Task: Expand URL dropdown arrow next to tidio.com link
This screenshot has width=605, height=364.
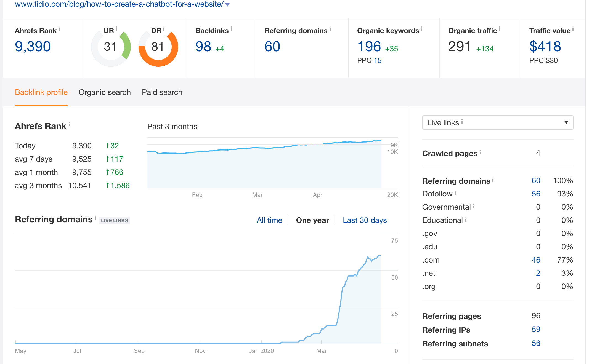Action: pyautogui.click(x=227, y=5)
